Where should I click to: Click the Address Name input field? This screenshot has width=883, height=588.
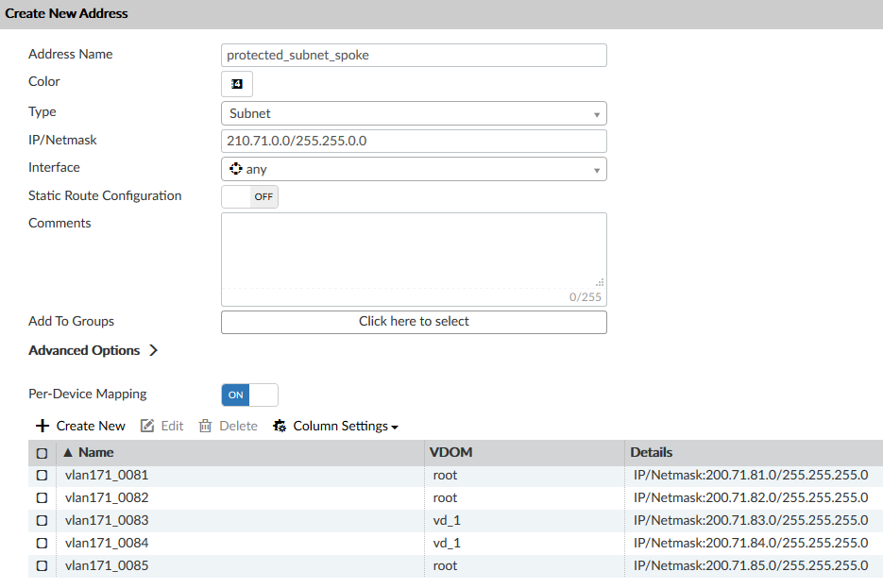(x=414, y=55)
